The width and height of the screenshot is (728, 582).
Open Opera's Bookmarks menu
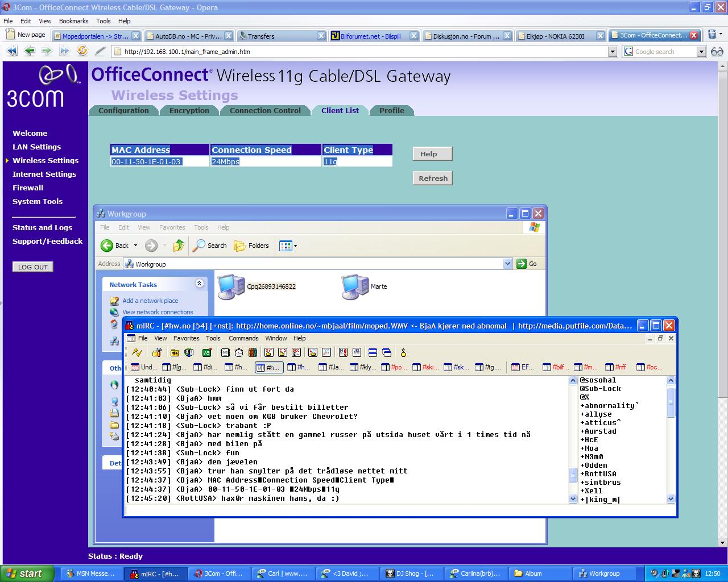73,21
